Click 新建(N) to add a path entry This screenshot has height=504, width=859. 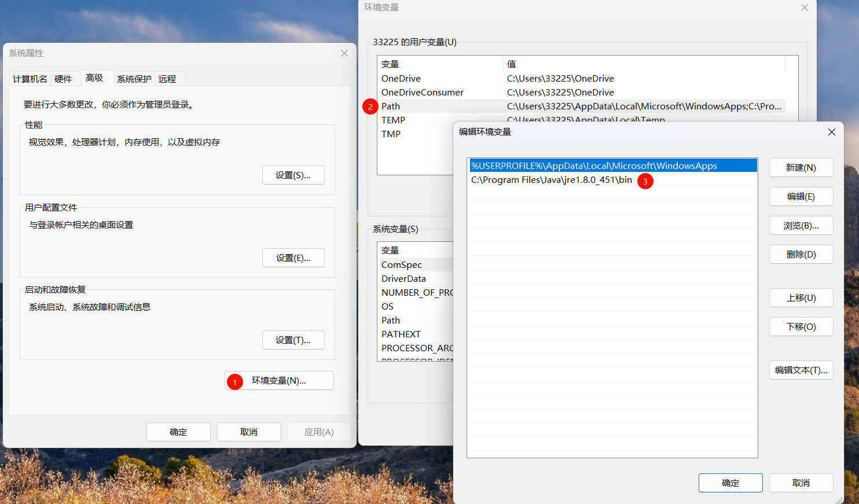point(801,168)
